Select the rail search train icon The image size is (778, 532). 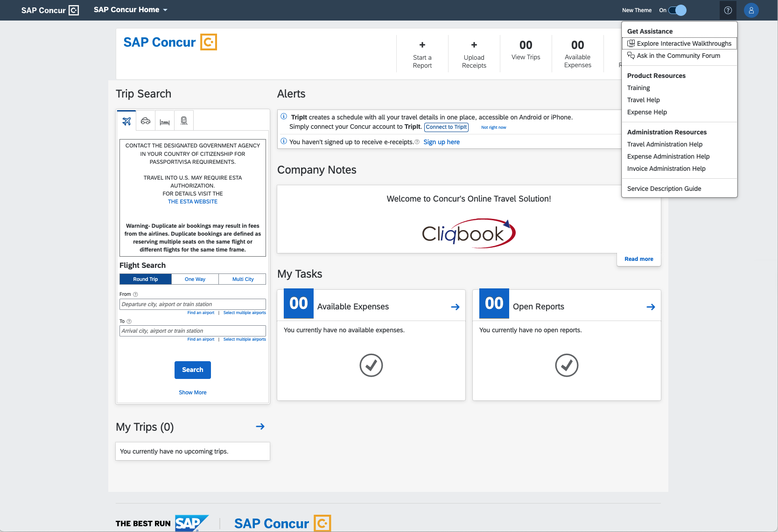183,120
